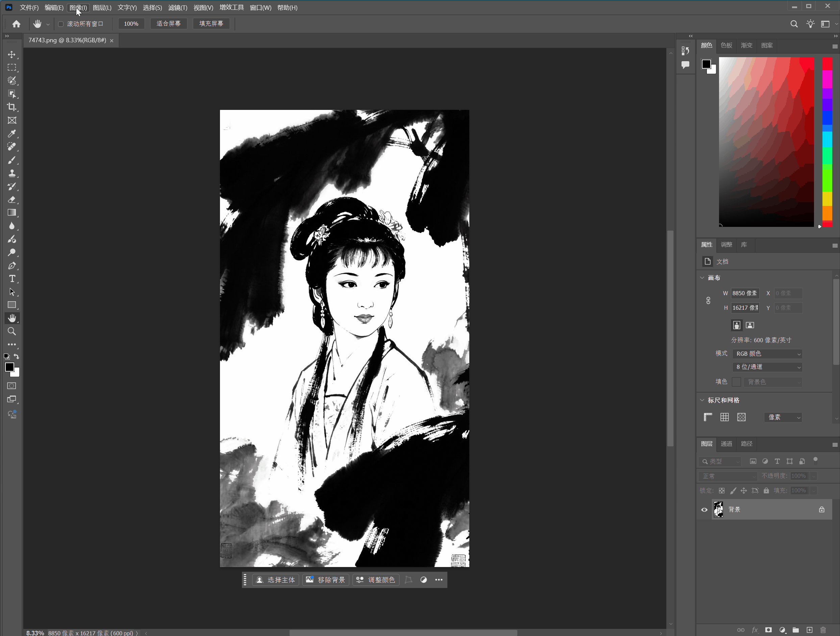Select the Pen tool
Viewport: 840px width, 636px height.
click(12, 265)
